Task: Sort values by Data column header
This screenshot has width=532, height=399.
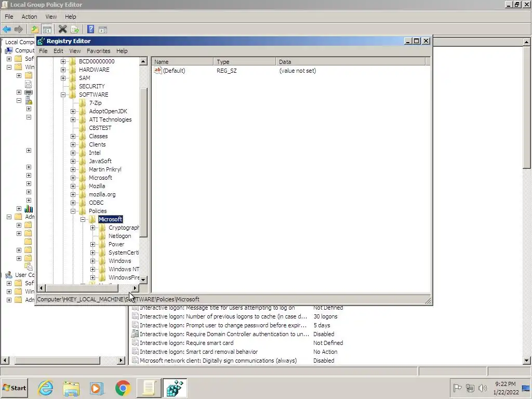Action: (x=350, y=62)
